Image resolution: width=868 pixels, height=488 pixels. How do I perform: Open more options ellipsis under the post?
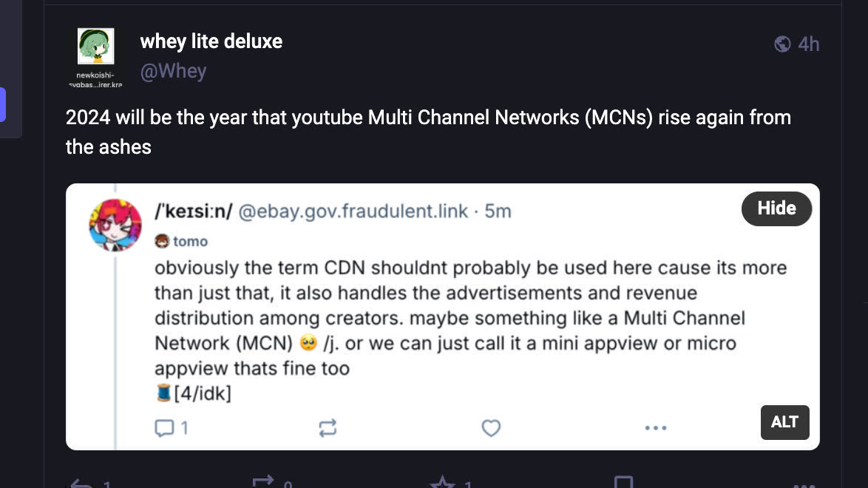coord(804,485)
